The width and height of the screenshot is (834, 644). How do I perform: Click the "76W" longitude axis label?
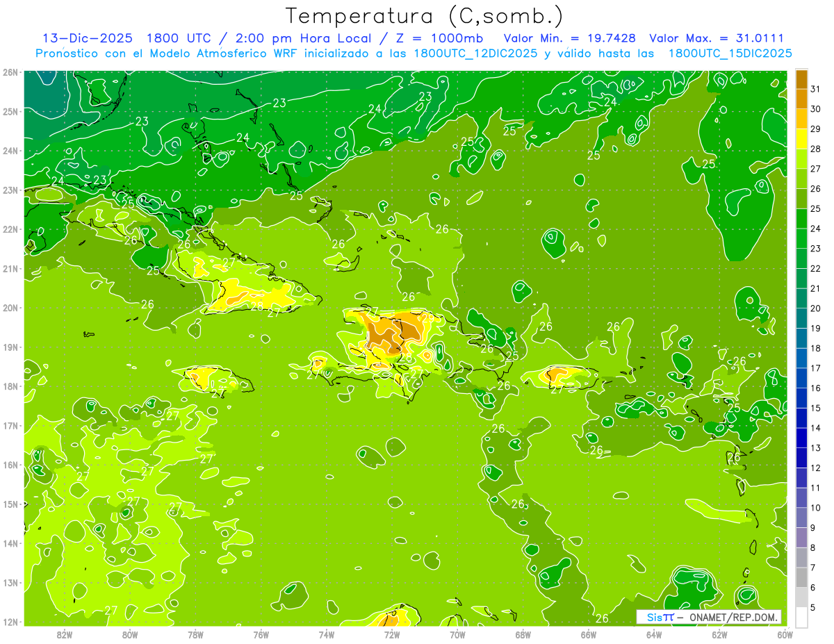261,634
